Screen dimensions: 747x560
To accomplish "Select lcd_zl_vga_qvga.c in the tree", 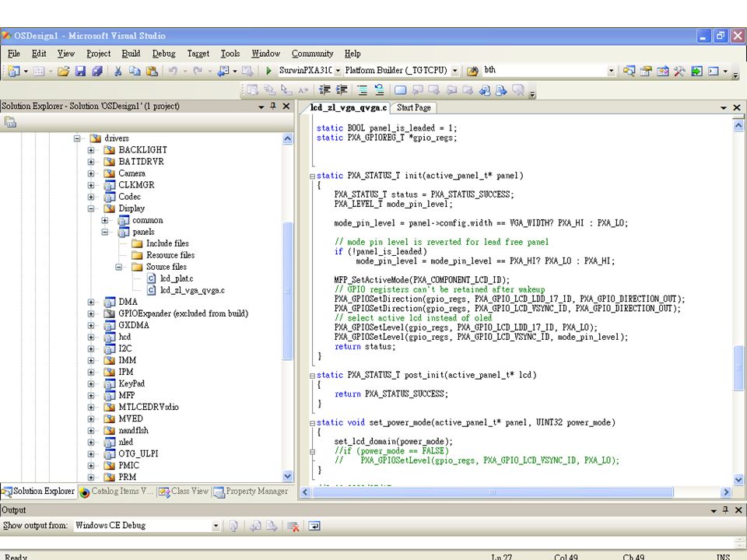I will coord(192,290).
